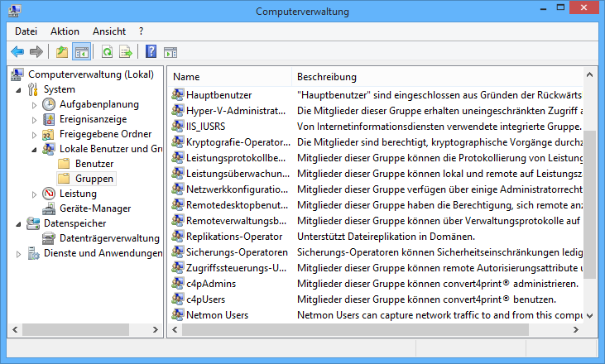Select the c4pAdmins group entry
The height and width of the screenshot is (364, 605).
(x=210, y=283)
